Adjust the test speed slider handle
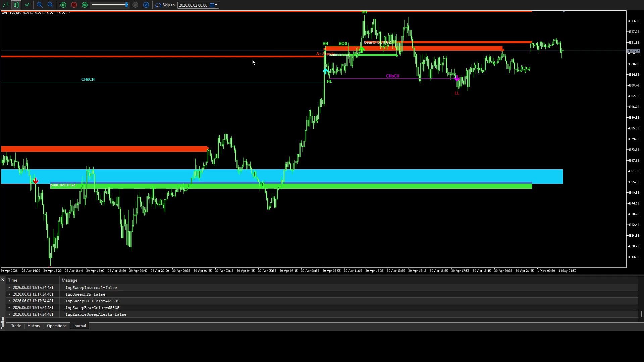This screenshot has width=644, height=362. pos(126,5)
